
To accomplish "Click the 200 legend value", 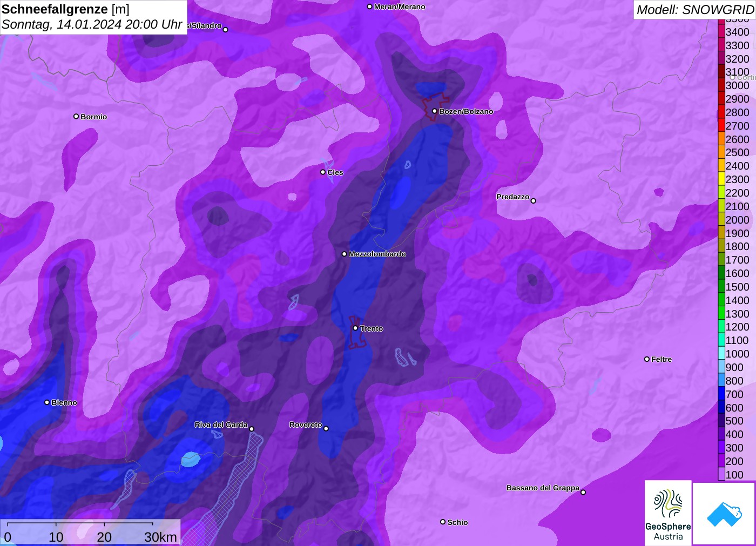I will coord(734,461).
